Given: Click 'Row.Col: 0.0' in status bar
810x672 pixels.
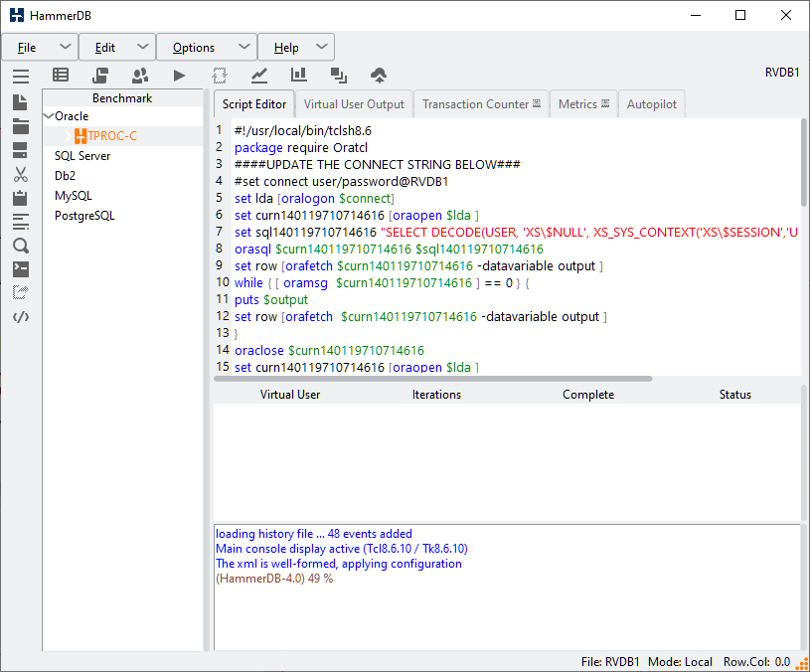Looking at the screenshot, I should pyautogui.click(x=756, y=662).
